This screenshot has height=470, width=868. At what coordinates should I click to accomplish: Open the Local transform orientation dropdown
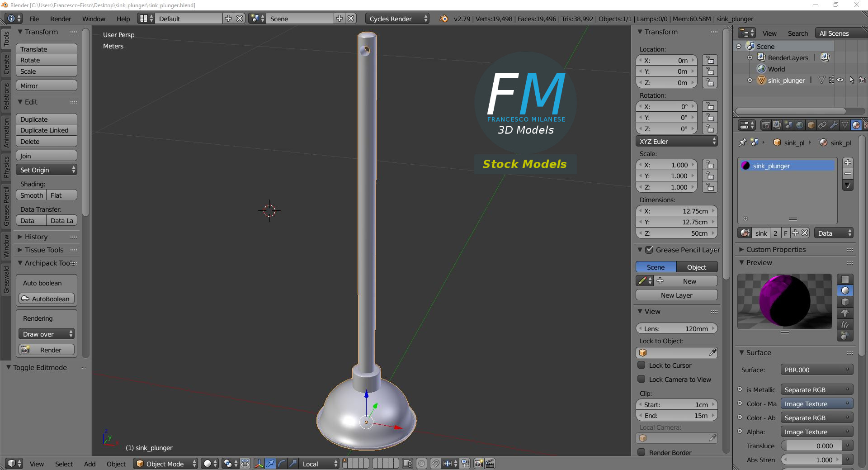tap(319, 464)
